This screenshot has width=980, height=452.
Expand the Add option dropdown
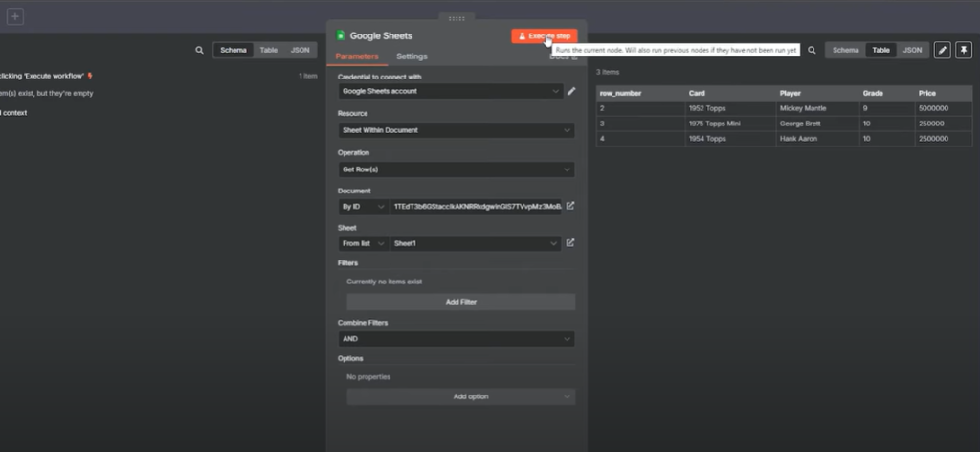(x=461, y=397)
